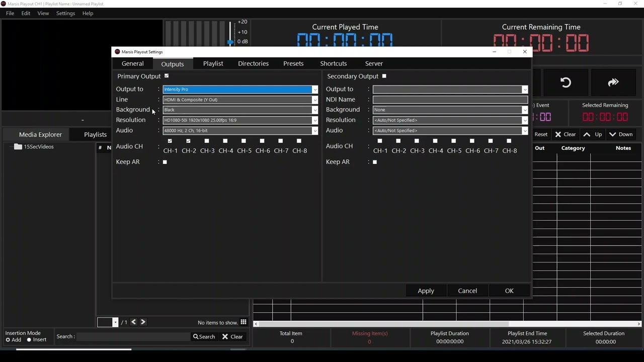Enable primary Keep AR checkbox
This screenshot has height=362, width=644.
click(165, 162)
